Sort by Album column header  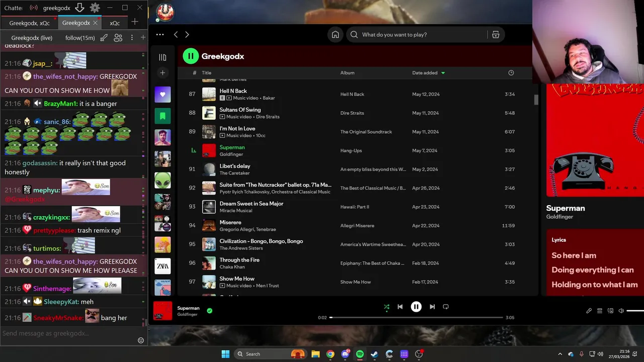tap(347, 73)
